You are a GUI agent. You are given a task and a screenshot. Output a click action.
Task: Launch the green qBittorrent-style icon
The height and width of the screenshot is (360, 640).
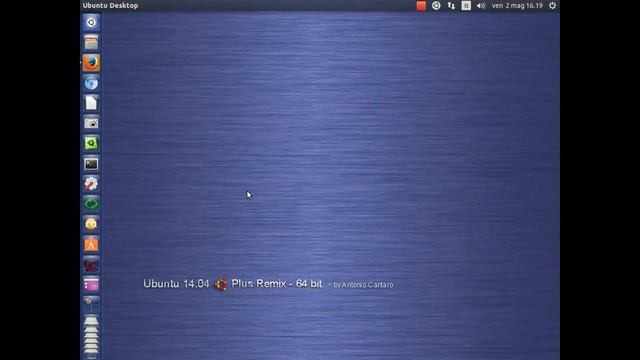click(91, 143)
